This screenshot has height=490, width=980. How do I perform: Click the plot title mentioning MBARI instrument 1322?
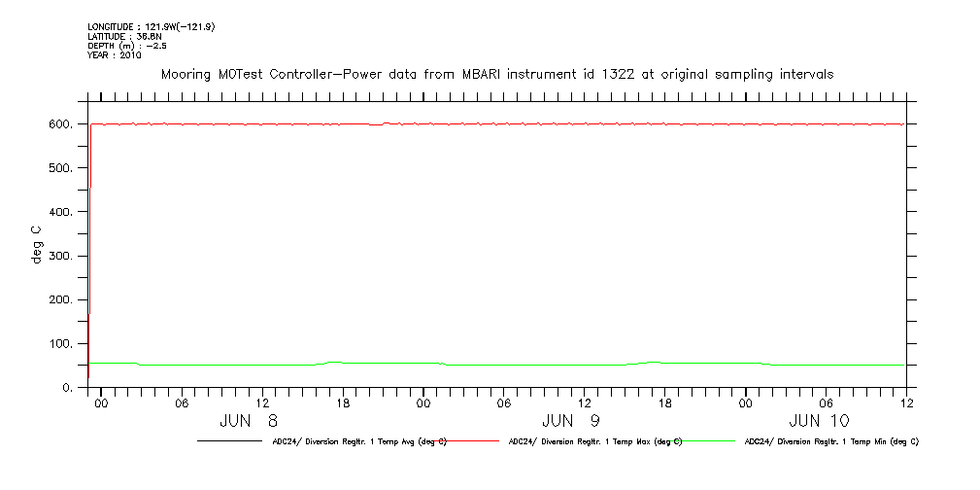point(496,74)
